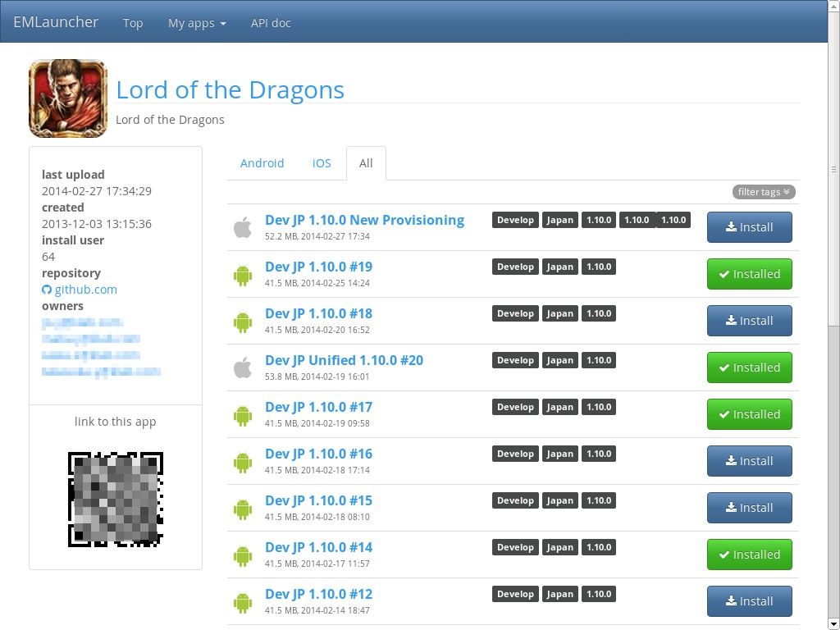
Task: Click the Android icon beside Dev JP 1.10.0 #18
Action: click(x=243, y=322)
